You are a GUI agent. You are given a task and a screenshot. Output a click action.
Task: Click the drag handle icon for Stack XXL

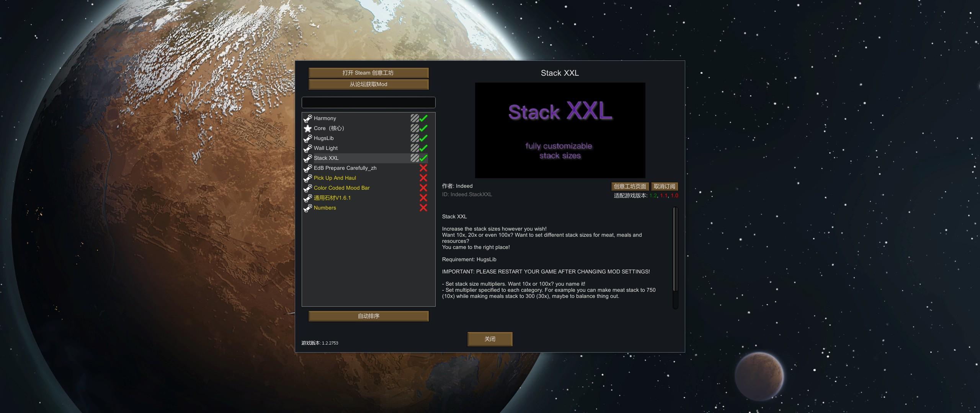pyautogui.click(x=415, y=158)
